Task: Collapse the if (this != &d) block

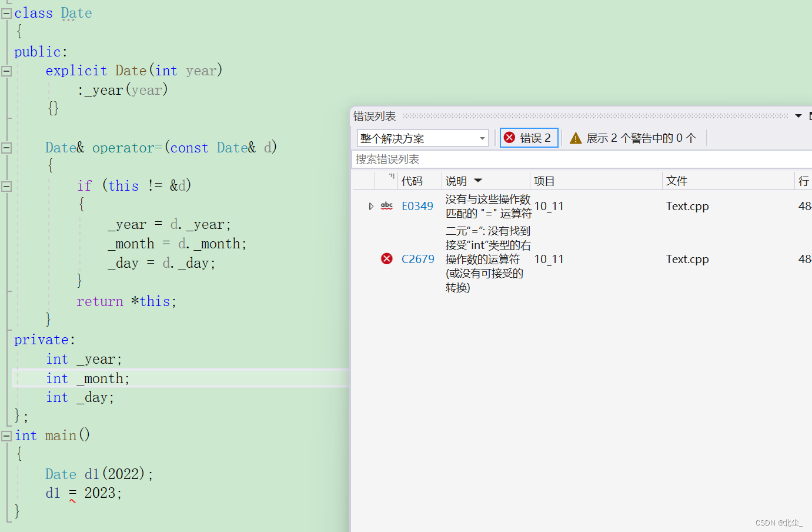Action: point(6,187)
